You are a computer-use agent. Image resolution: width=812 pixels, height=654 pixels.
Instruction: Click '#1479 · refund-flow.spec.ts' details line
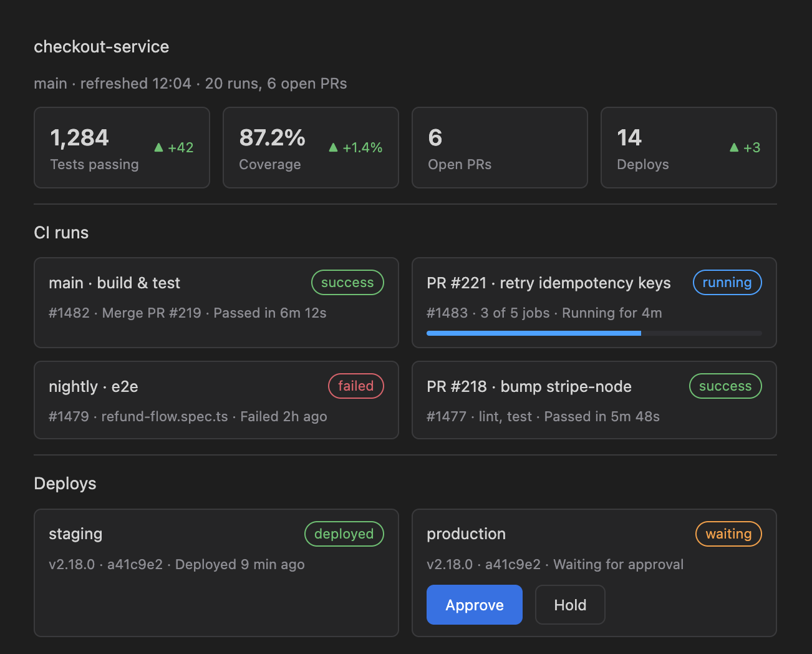click(188, 417)
